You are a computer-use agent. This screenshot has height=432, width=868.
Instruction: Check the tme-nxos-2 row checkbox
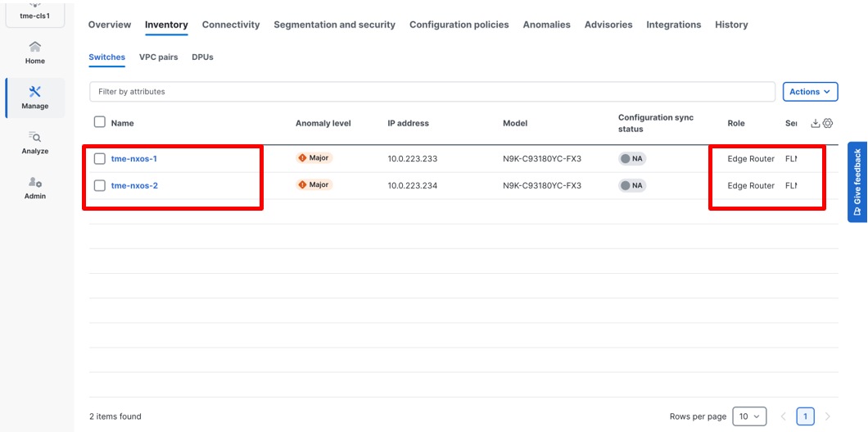100,185
